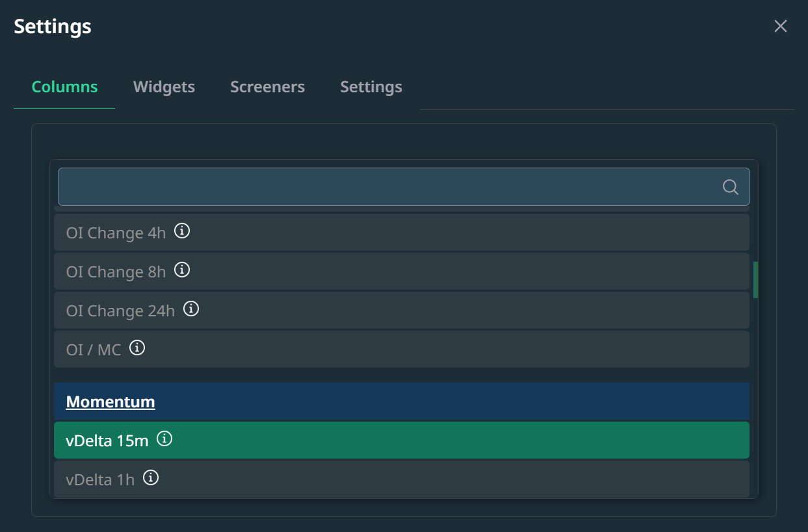Image resolution: width=808 pixels, height=532 pixels.
Task: Click the magnifying glass search icon
Action: [x=730, y=187]
